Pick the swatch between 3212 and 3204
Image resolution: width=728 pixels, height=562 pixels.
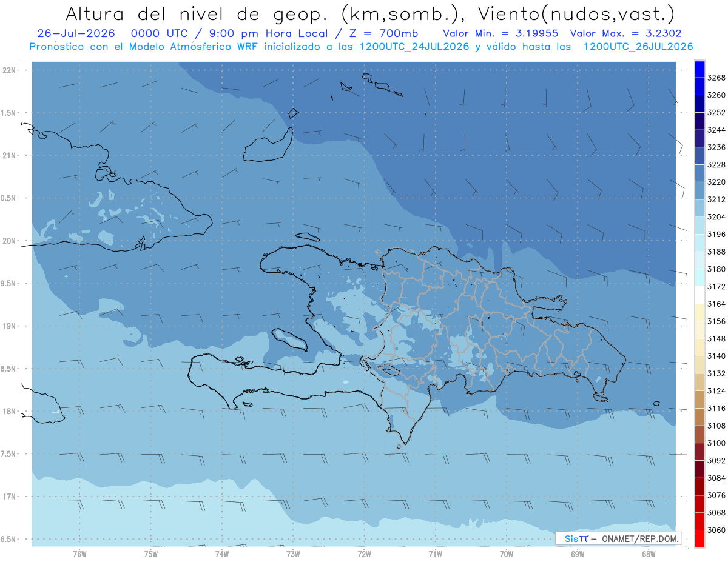[x=699, y=208]
